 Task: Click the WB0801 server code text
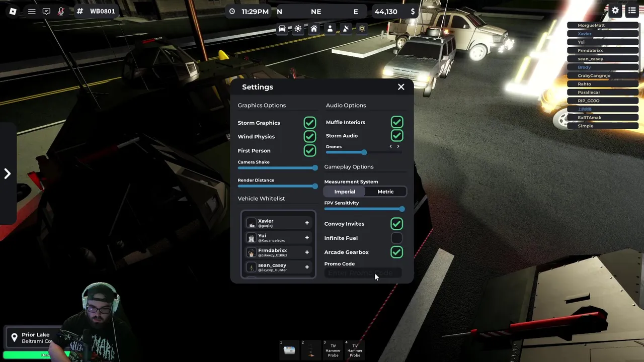103,11
